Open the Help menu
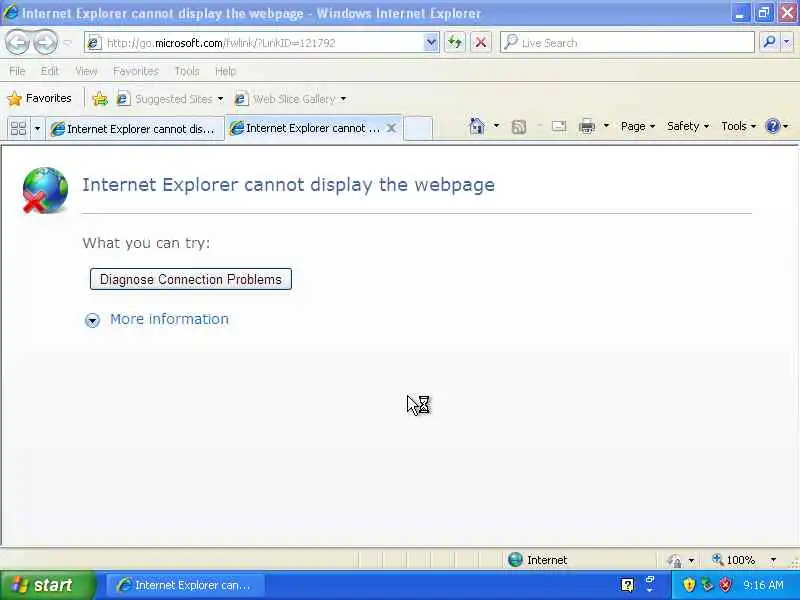The image size is (800, 600). [226, 71]
